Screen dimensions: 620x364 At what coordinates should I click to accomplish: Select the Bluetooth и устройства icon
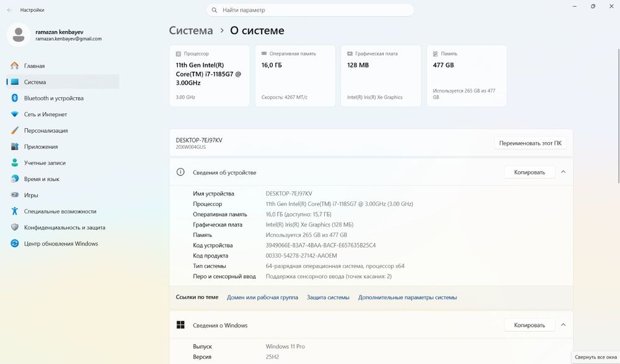15,98
